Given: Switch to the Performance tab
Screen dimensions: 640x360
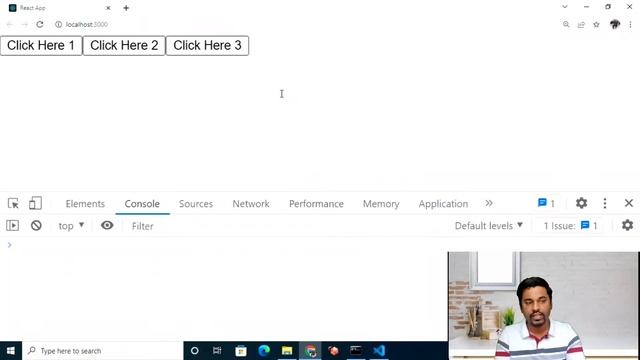Looking at the screenshot, I should click(x=316, y=204).
